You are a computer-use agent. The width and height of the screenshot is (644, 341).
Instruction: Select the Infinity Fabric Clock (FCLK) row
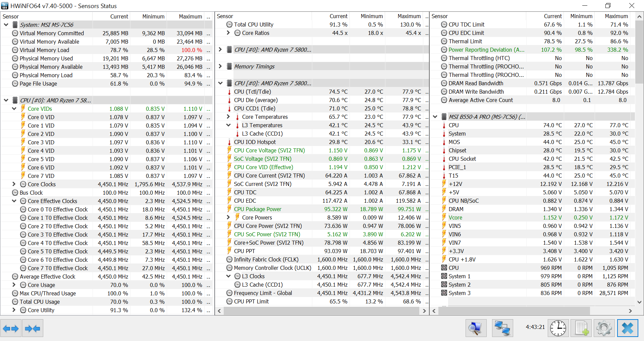322,259
